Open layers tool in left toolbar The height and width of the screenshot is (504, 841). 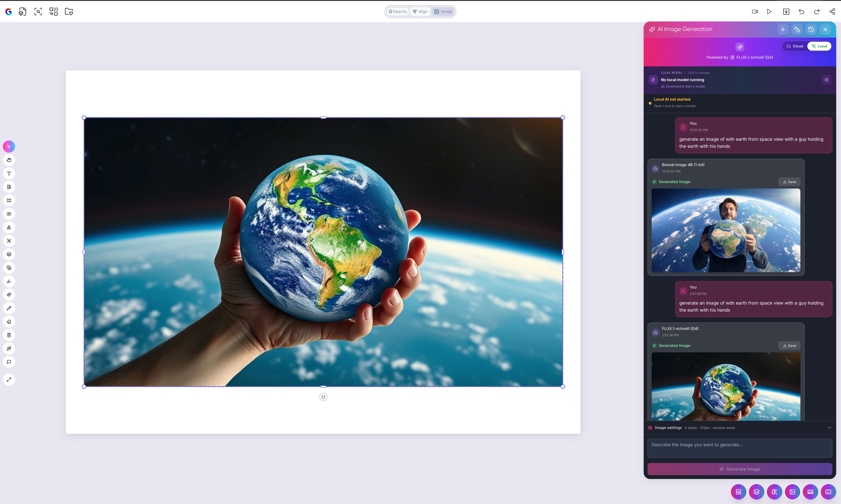(x=9, y=254)
